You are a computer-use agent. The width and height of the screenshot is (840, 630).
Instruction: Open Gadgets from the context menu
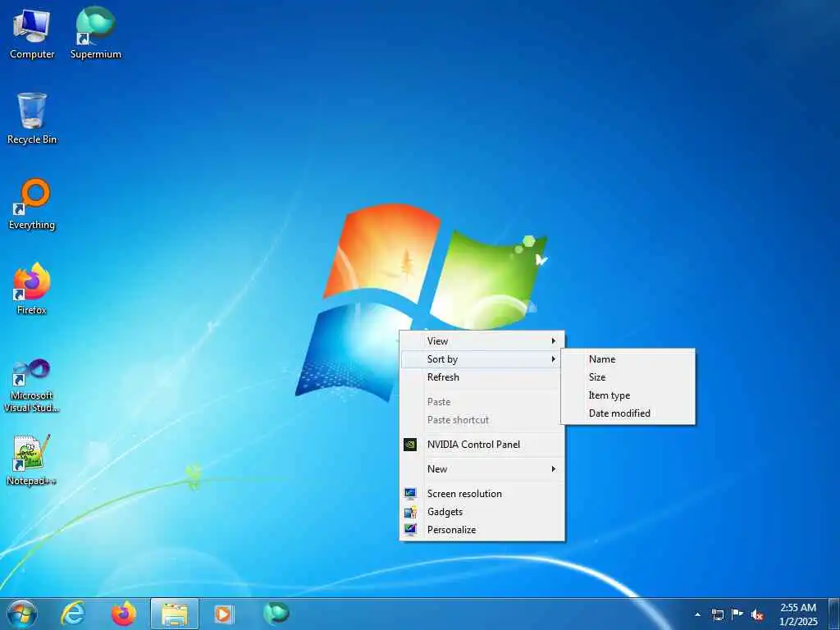[482, 512]
